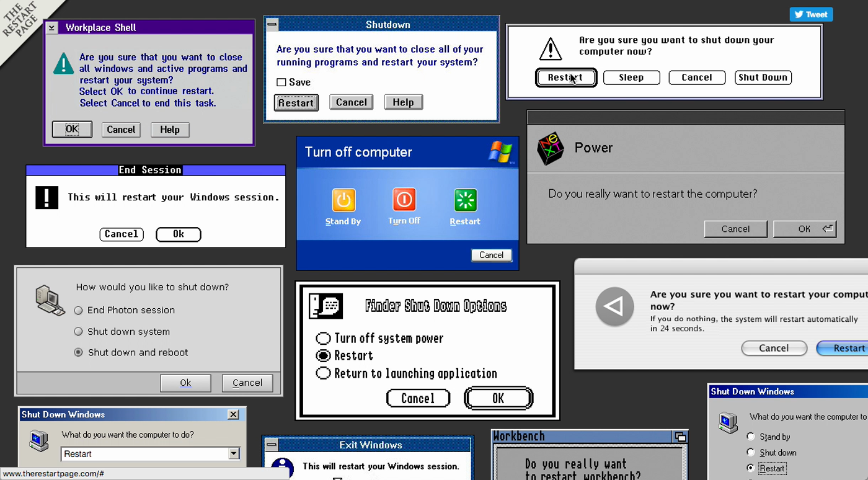Click Restart button in Shutdown dialog
This screenshot has height=480, width=868.
click(296, 103)
